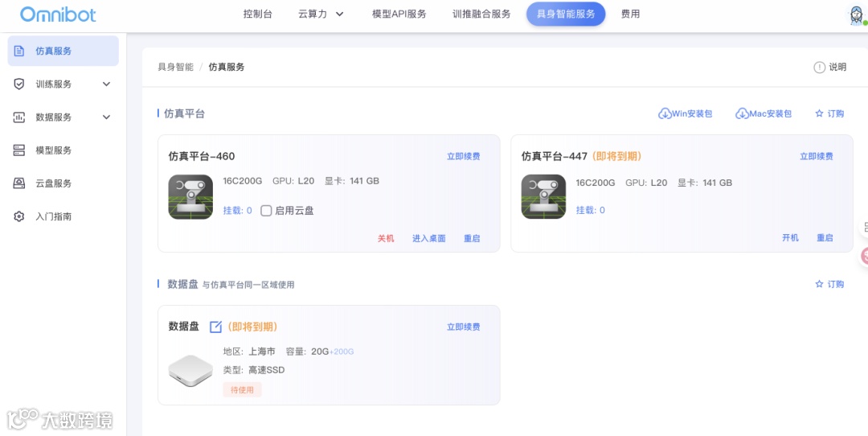Screen dimensions: 868x436
Task: Click 开机 on 仿真平台-447
Action: 791,238
